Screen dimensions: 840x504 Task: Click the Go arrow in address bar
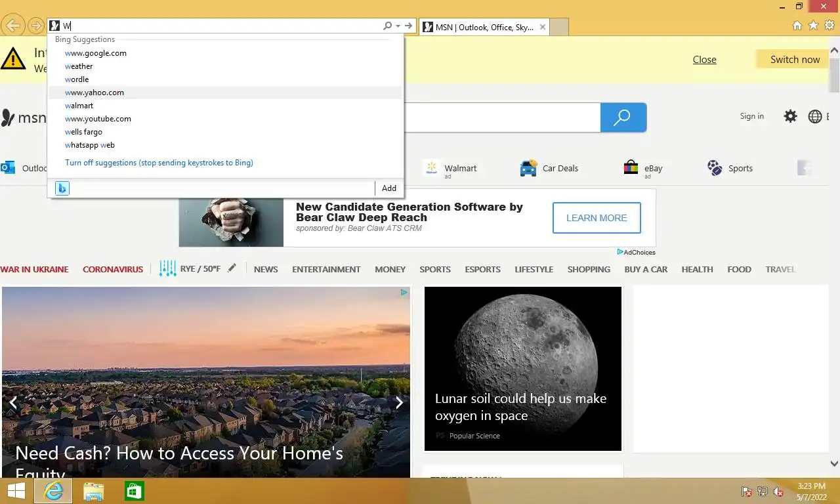(x=408, y=26)
